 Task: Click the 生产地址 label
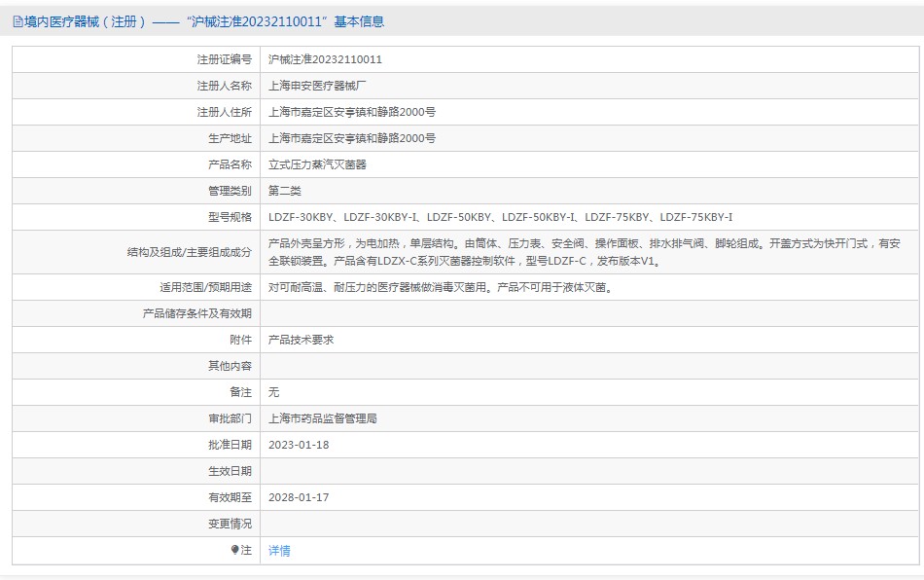click(x=230, y=138)
